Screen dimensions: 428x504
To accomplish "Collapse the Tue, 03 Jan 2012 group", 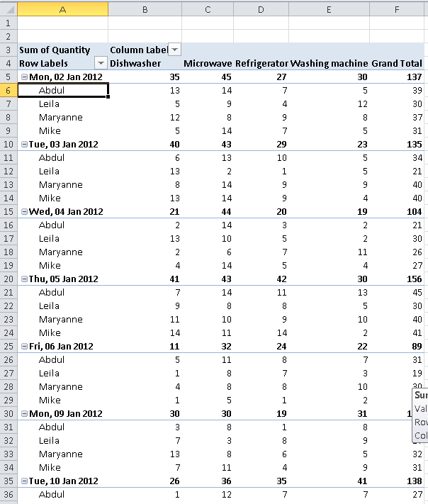I will tap(24, 145).
